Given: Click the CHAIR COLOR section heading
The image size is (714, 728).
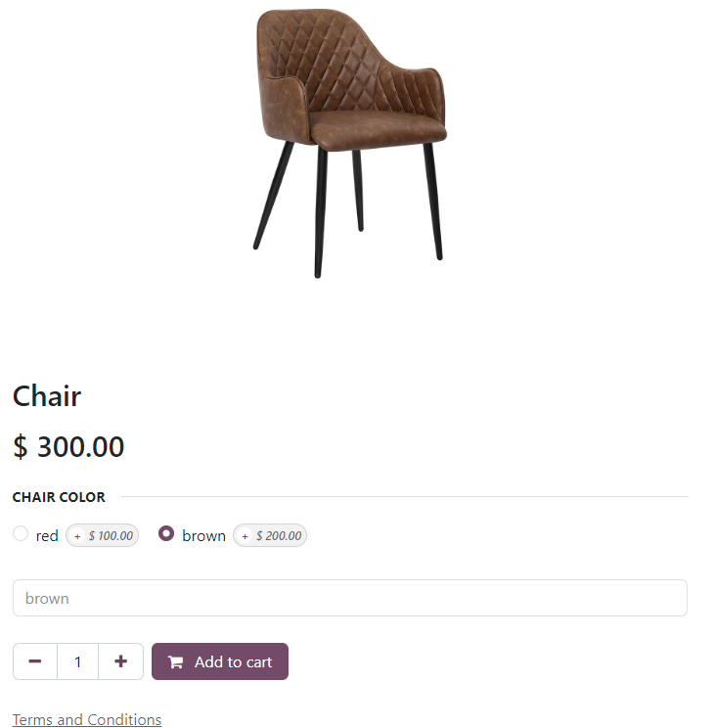Looking at the screenshot, I should click(59, 497).
